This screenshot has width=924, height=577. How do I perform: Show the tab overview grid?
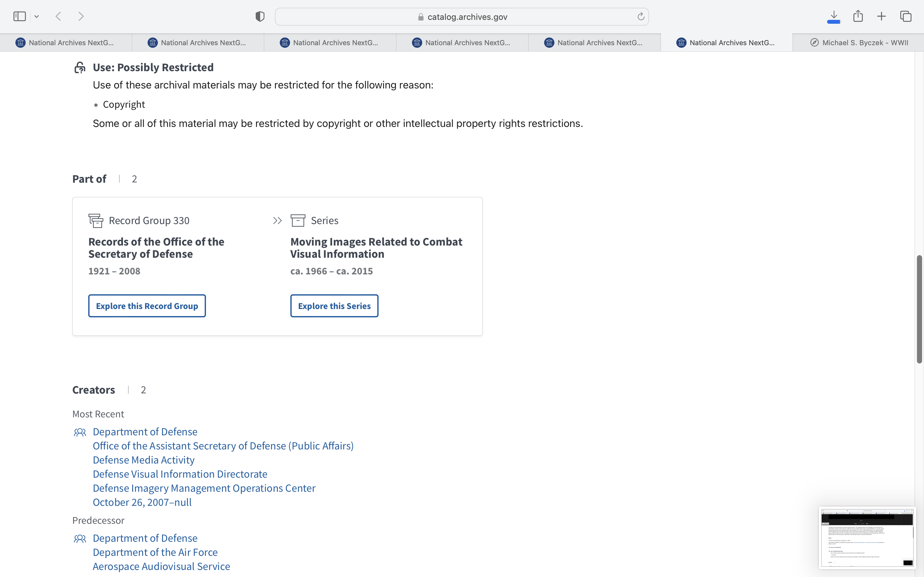tap(906, 16)
